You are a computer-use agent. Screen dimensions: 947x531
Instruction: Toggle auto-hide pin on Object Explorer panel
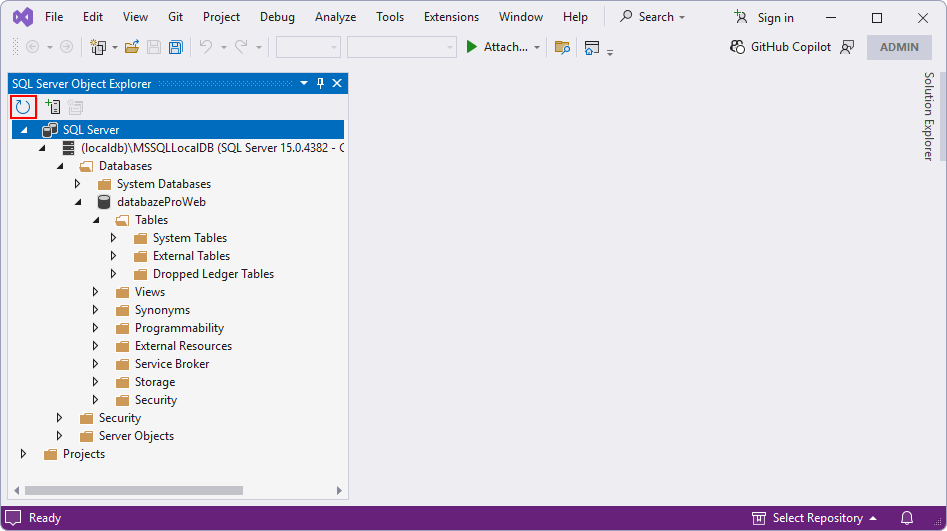(x=321, y=84)
